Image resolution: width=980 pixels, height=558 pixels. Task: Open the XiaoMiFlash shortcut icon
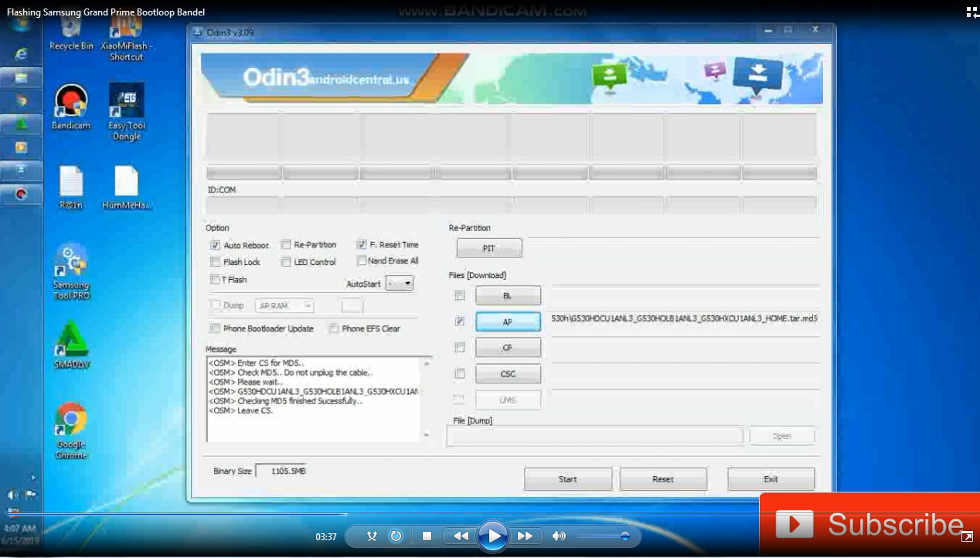coord(126,39)
